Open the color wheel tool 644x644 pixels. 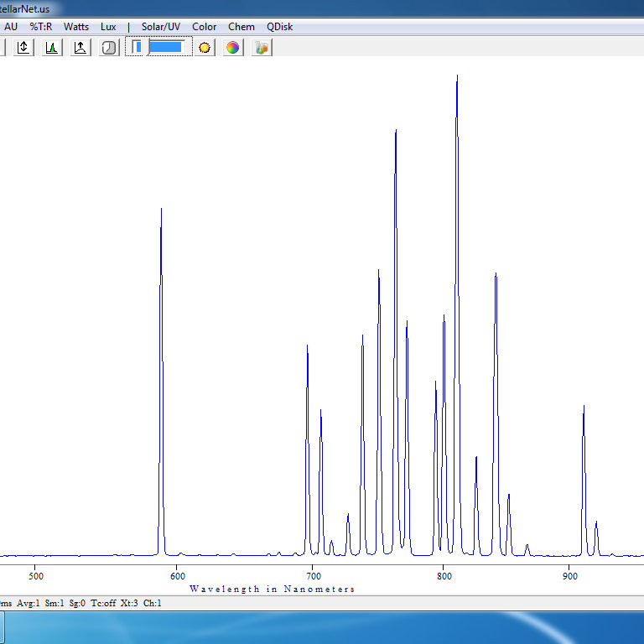click(x=232, y=48)
